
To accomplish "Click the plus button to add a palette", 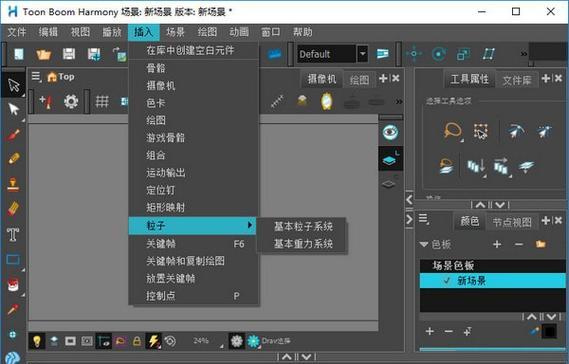I will 497,244.
